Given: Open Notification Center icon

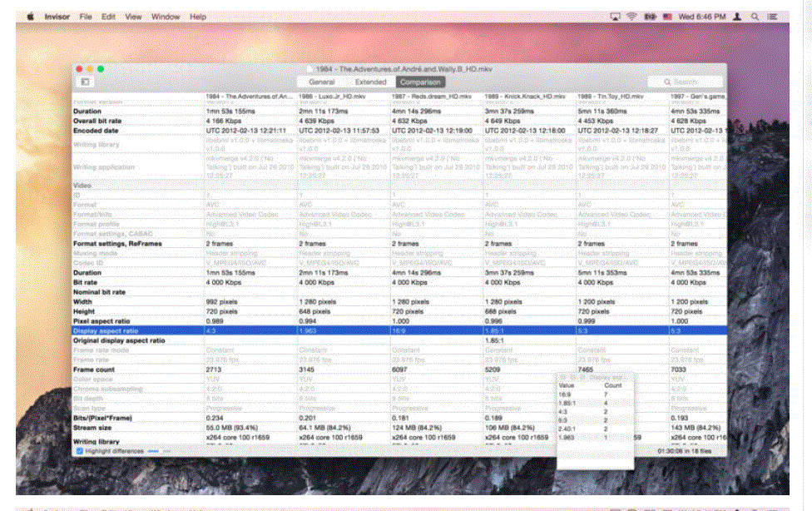Looking at the screenshot, I should (772, 17).
